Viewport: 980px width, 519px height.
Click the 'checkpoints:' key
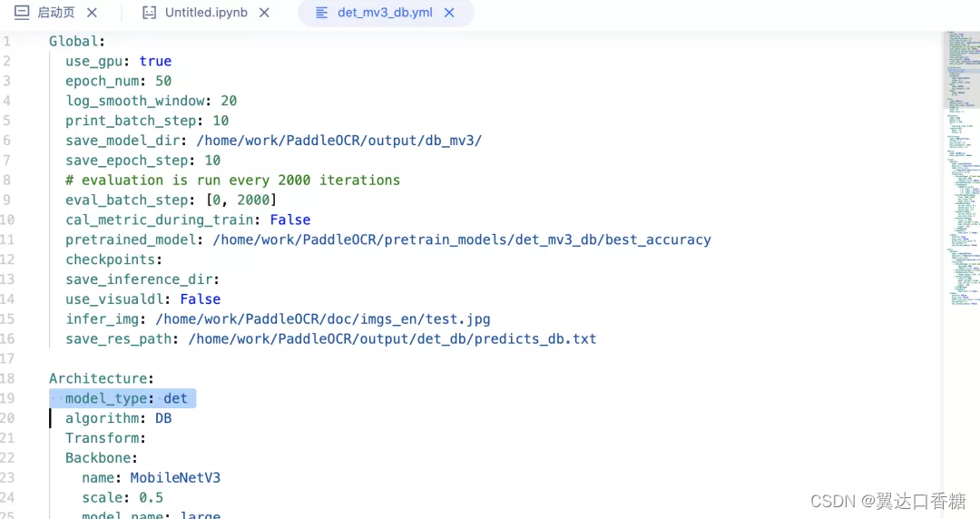tap(113, 259)
